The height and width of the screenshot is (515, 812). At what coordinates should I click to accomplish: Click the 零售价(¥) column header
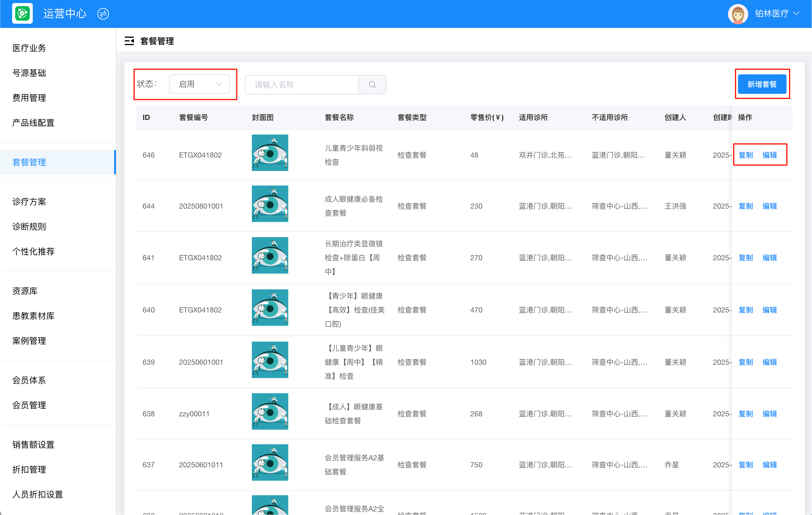click(487, 118)
